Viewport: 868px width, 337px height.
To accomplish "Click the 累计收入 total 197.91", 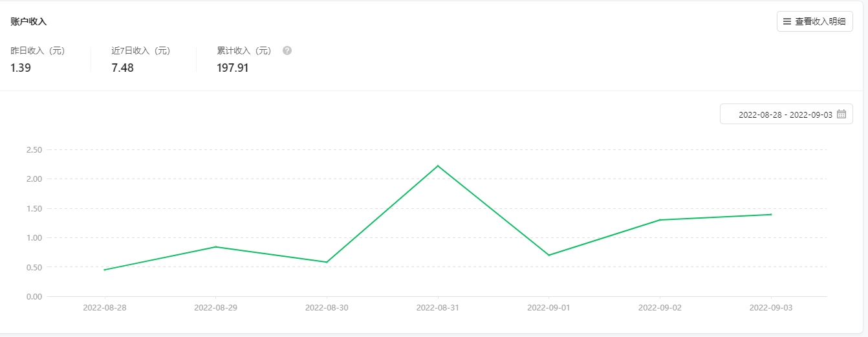I will tap(233, 68).
